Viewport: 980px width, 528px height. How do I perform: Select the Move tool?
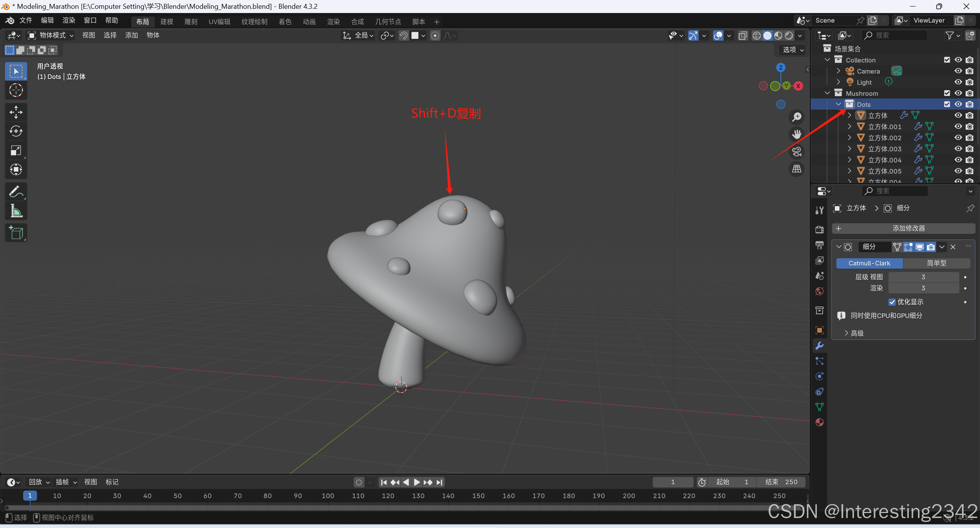pyautogui.click(x=16, y=112)
